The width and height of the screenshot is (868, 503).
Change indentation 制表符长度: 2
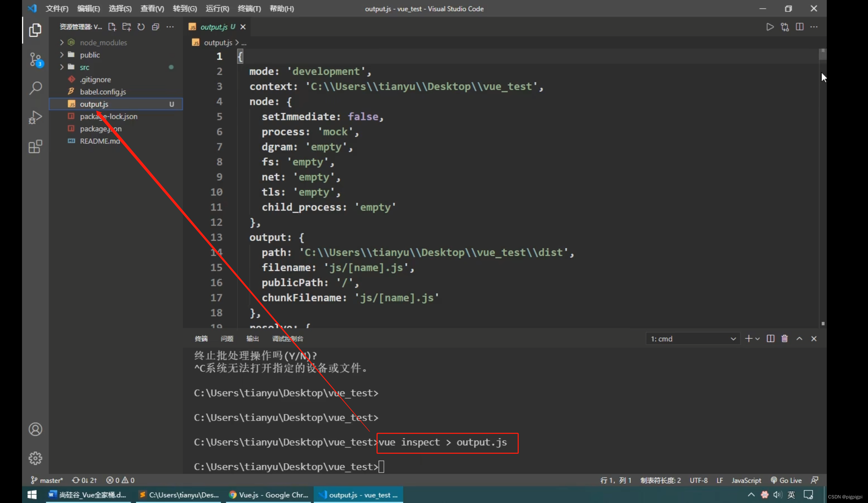click(x=661, y=480)
